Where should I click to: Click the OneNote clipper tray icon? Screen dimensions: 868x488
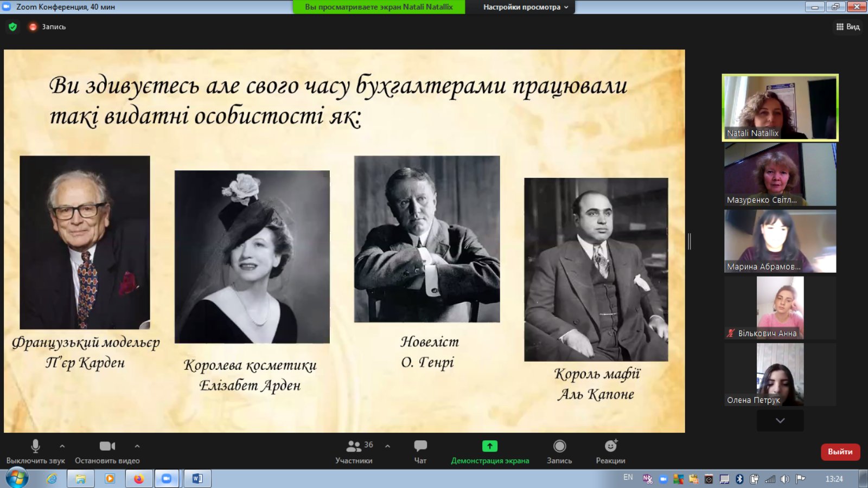coord(647,479)
